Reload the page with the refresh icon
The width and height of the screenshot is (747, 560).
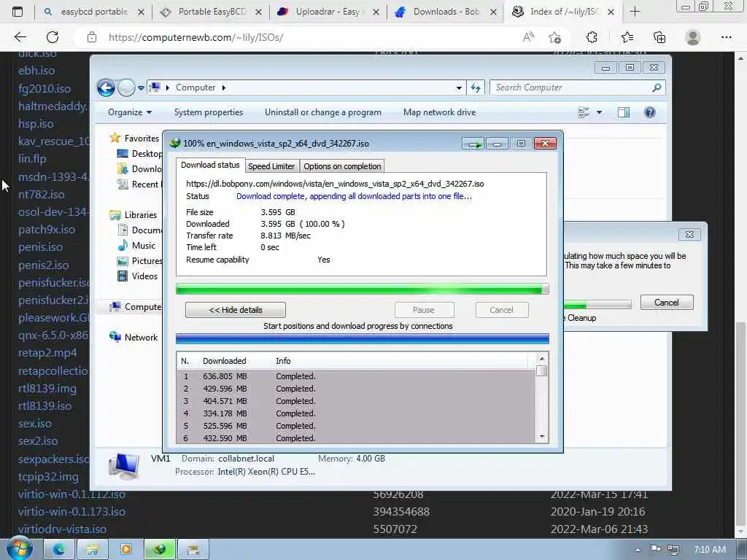coord(53,37)
